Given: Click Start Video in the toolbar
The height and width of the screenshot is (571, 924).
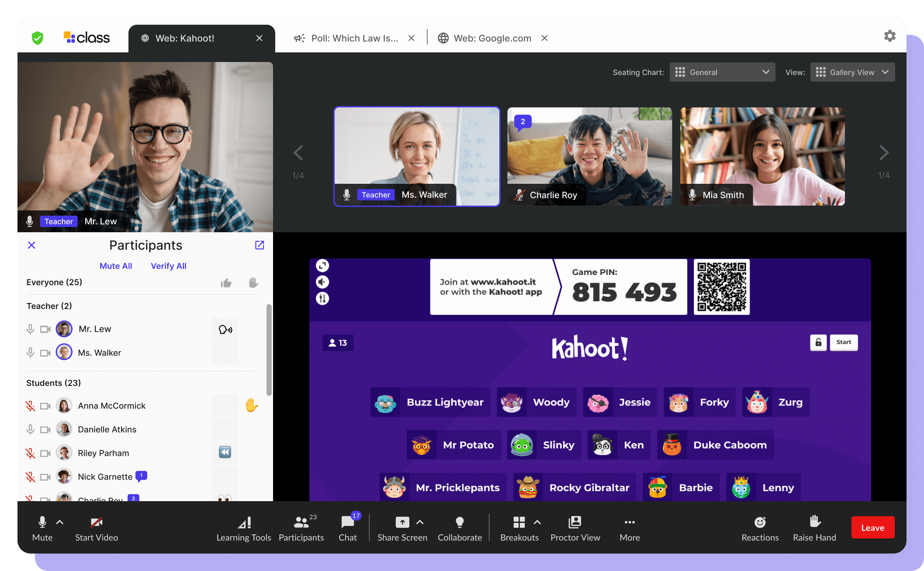Looking at the screenshot, I should pos(97,528).
